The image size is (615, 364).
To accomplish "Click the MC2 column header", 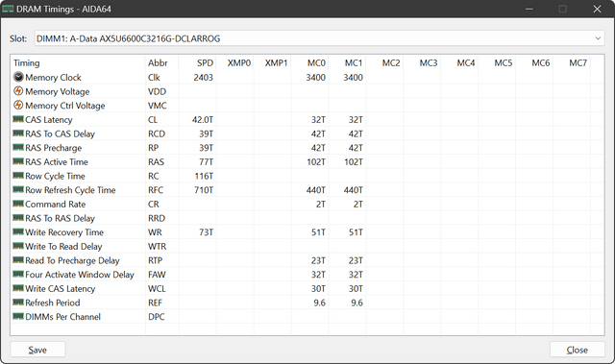I will coord(384,62).
